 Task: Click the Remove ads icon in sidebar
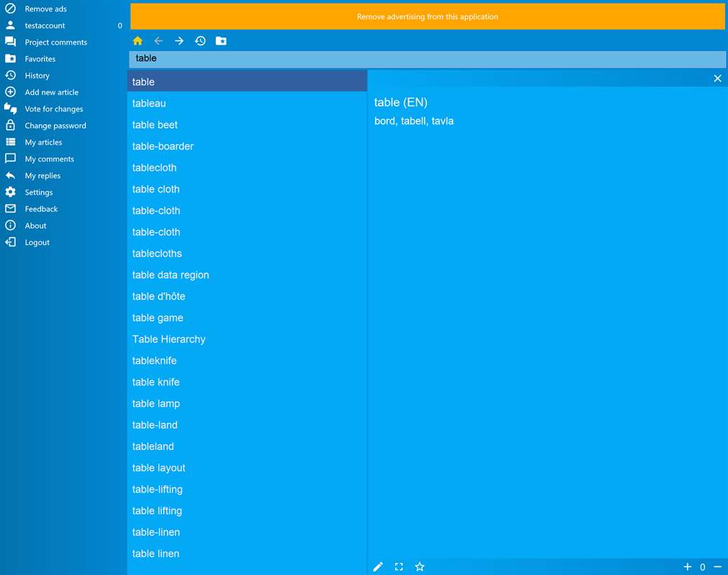pyautogui.click(x=10, y=9)
